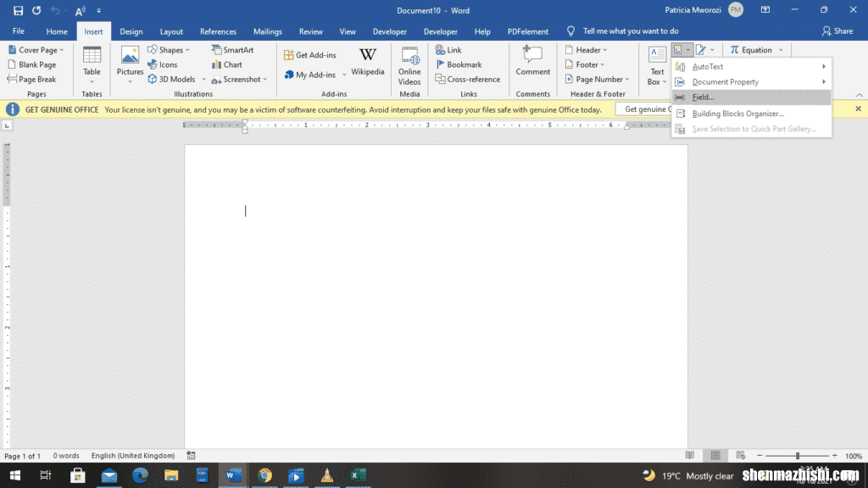The width and height of the screenshot is (868, 488).
Task: Insert a SmartArt graphic
Action: click(x=232, y=50)
